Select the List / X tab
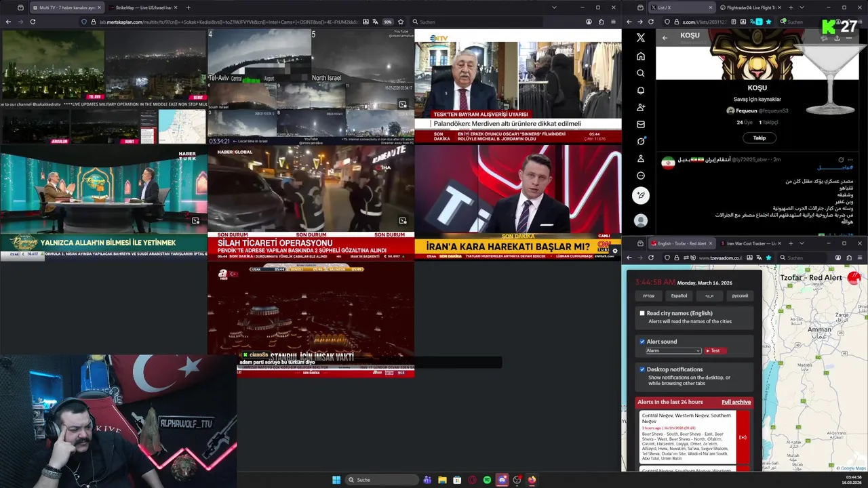 coord(682,7)
